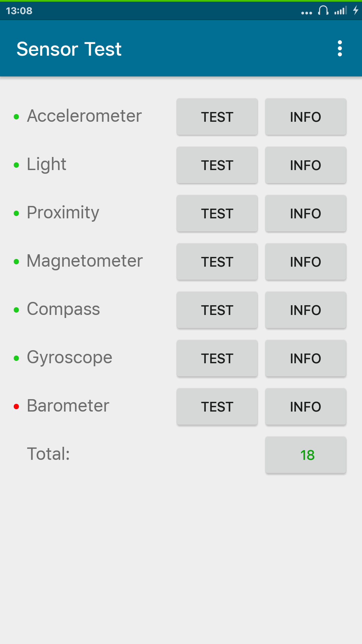
Task: Tap the green dot beside Gyroscope
Action: point(16,358)
